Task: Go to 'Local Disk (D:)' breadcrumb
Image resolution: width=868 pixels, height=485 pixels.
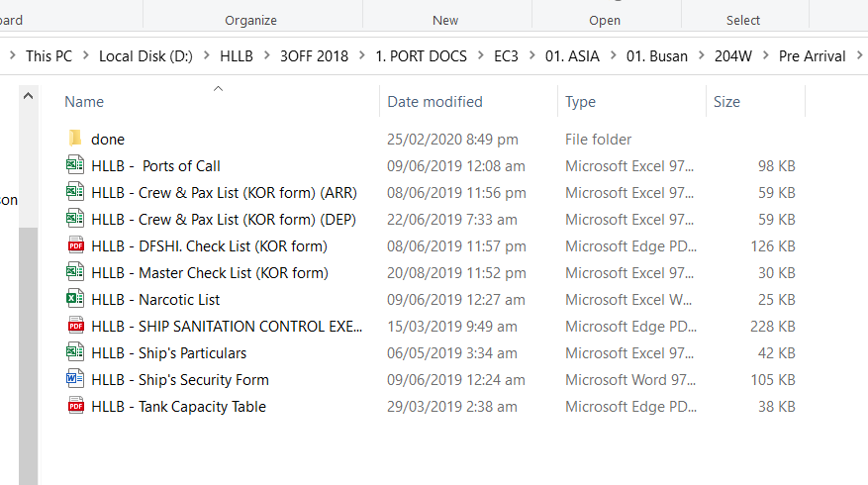Action: [x=145, y=56]
